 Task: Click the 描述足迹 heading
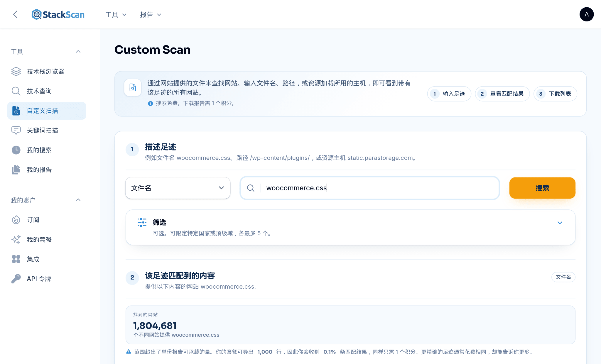[x=160, y=147]
